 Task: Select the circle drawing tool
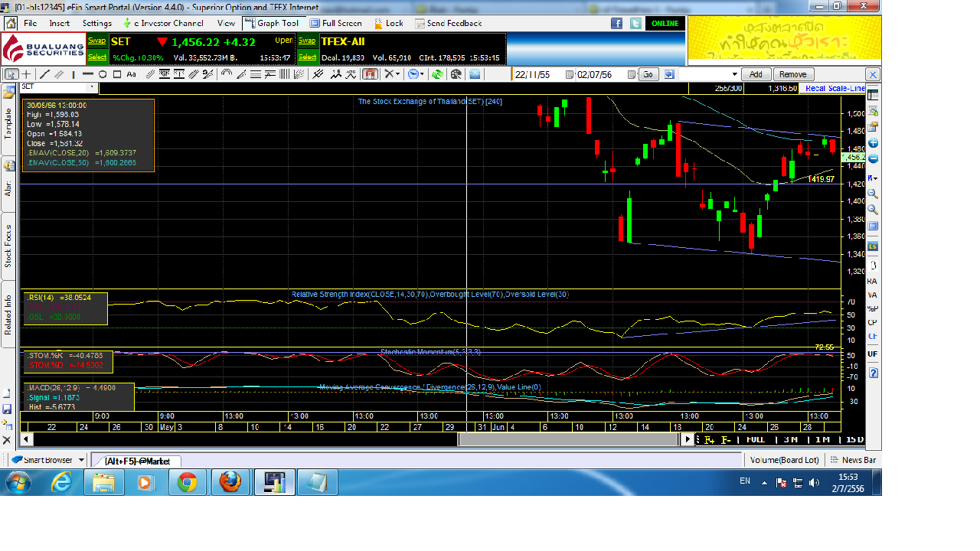[x=103, y=74]
